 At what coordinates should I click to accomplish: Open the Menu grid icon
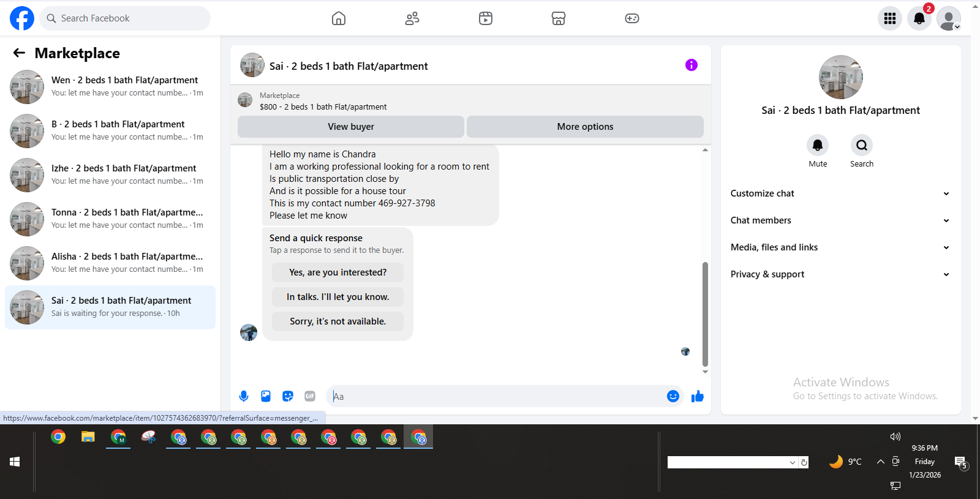pos(890,18)
